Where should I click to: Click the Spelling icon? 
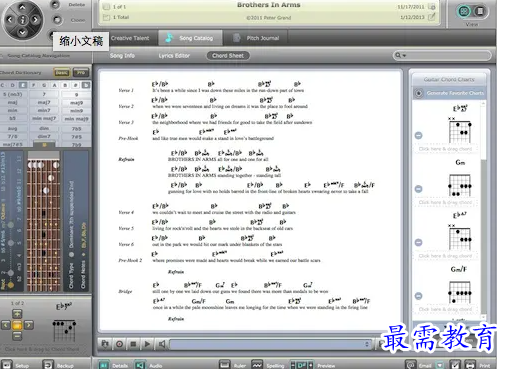pos(257,365)
